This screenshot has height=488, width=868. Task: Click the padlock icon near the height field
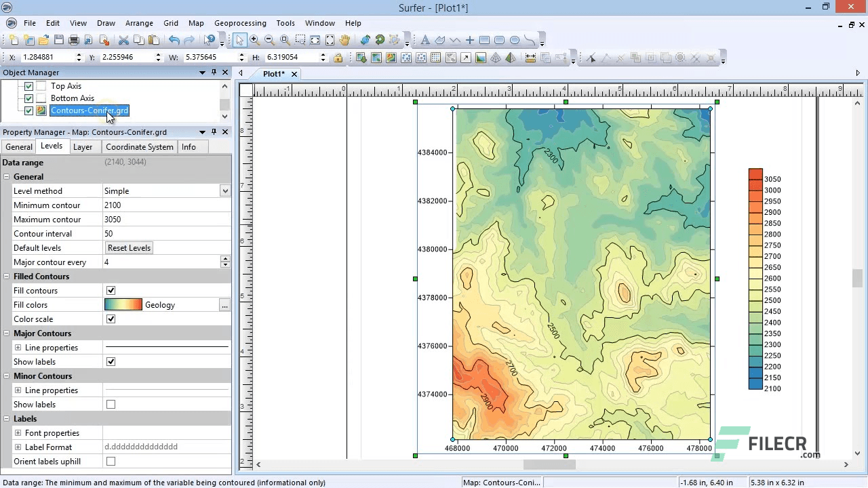pos(338,58)
